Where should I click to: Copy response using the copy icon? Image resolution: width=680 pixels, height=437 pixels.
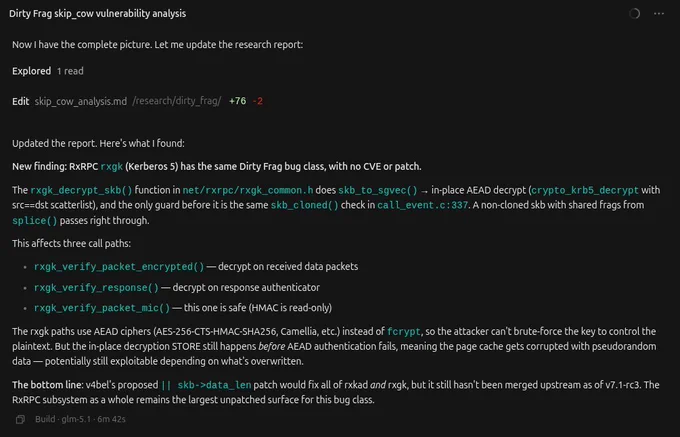pyautogui.click(x=20, y=419)
